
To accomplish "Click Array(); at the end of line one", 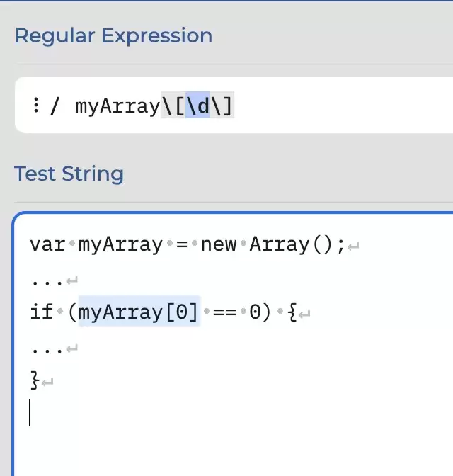I will click(297, 244).
